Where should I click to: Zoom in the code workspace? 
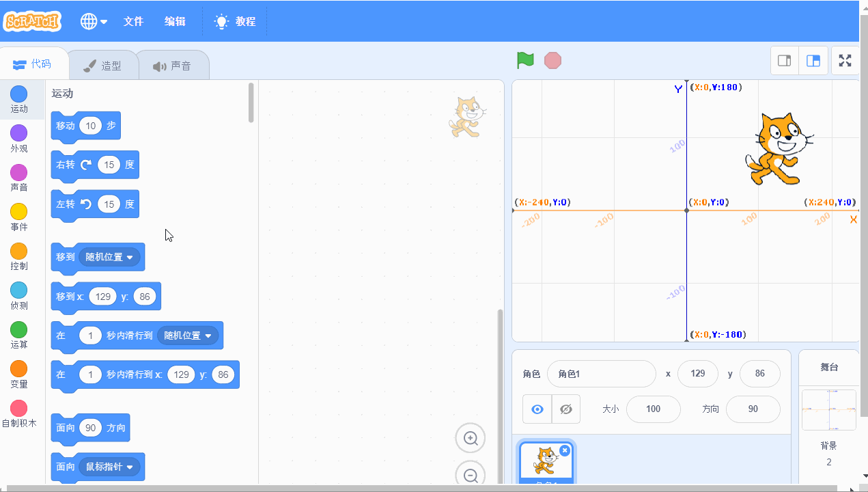(471, 438)
